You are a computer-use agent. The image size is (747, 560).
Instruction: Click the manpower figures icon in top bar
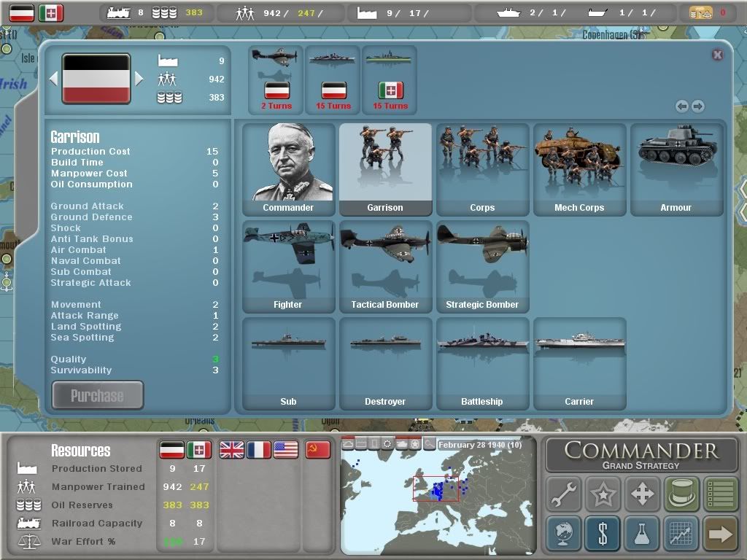click(x=245, y=13)
